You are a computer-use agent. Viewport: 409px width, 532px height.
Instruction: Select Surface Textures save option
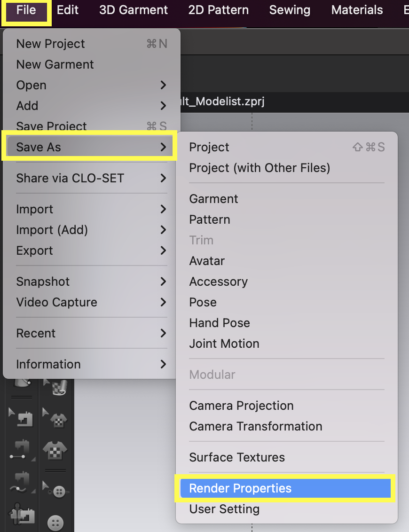237,457
